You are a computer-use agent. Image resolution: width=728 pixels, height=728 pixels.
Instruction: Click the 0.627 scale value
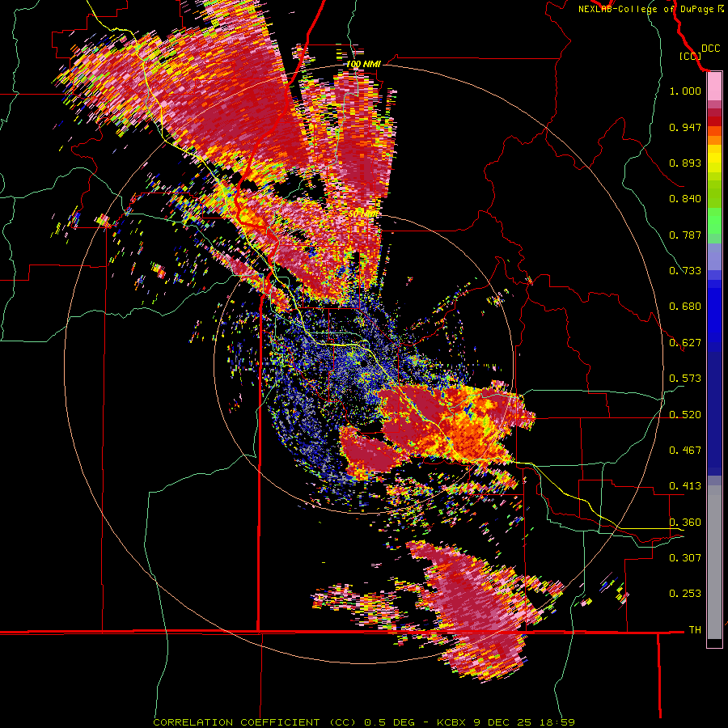(x=685, y=343)
